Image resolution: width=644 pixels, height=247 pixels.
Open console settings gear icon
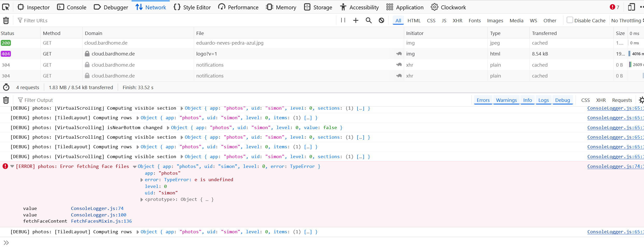coord(641,100)
